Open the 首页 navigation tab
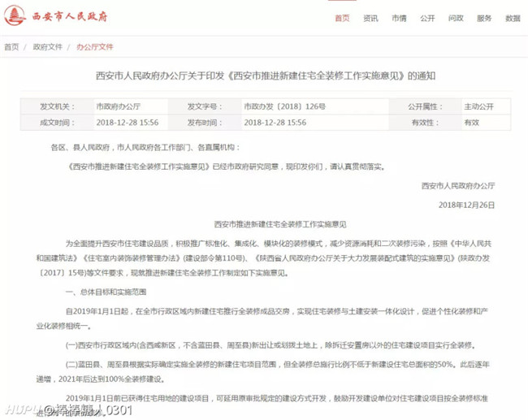 coord(343,18)
